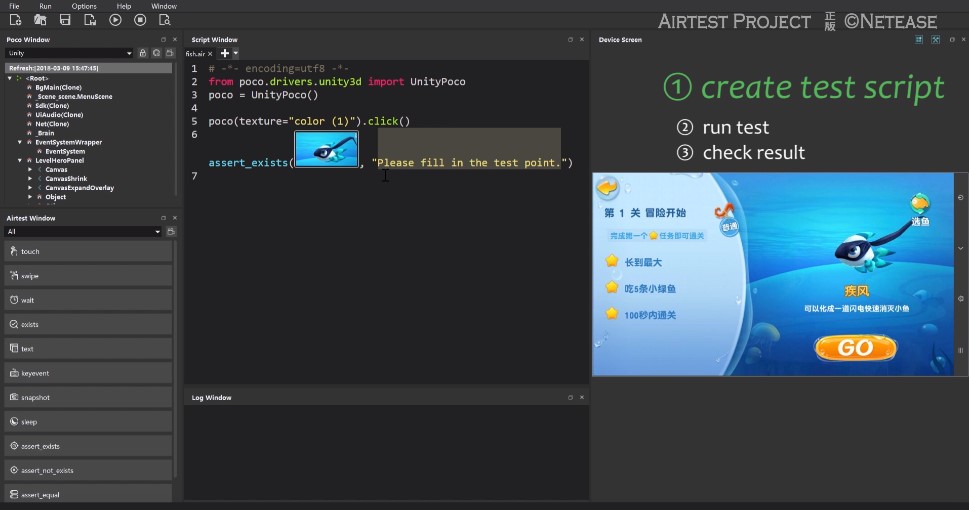Screen dimensions: 969x510
Task: Click the keyevent command button
Action: click(88, 373)
